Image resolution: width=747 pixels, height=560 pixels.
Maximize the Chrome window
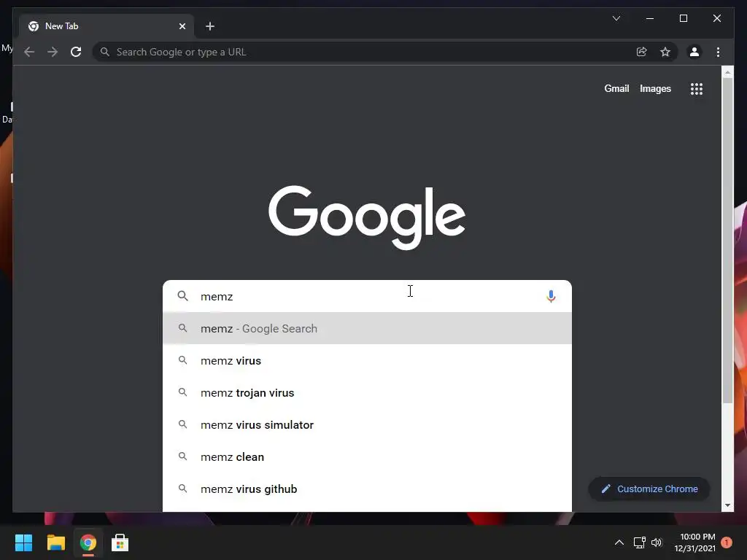(683, 18)
